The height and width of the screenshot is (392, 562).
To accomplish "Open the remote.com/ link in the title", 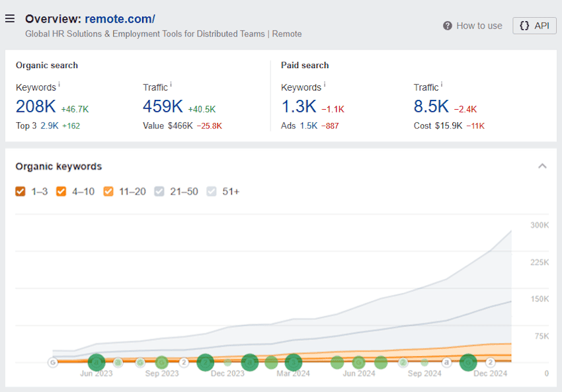I will coord(120,19).
